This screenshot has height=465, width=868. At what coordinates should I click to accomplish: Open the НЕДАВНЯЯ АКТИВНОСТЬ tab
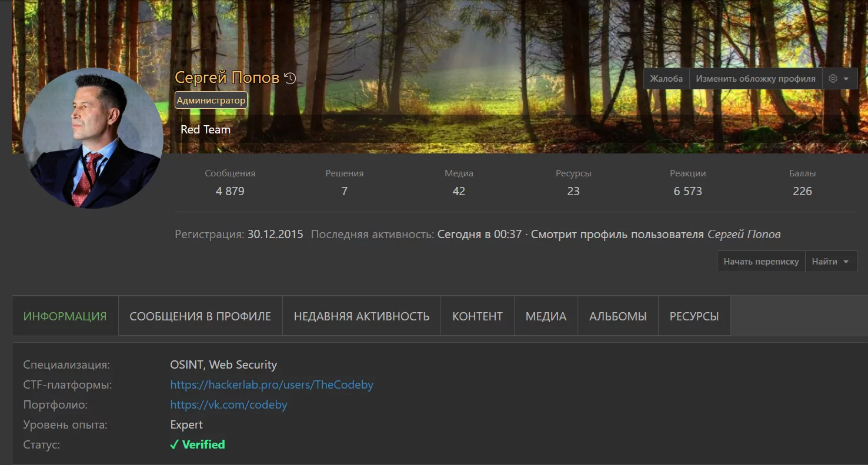click(x=361, y=316)
